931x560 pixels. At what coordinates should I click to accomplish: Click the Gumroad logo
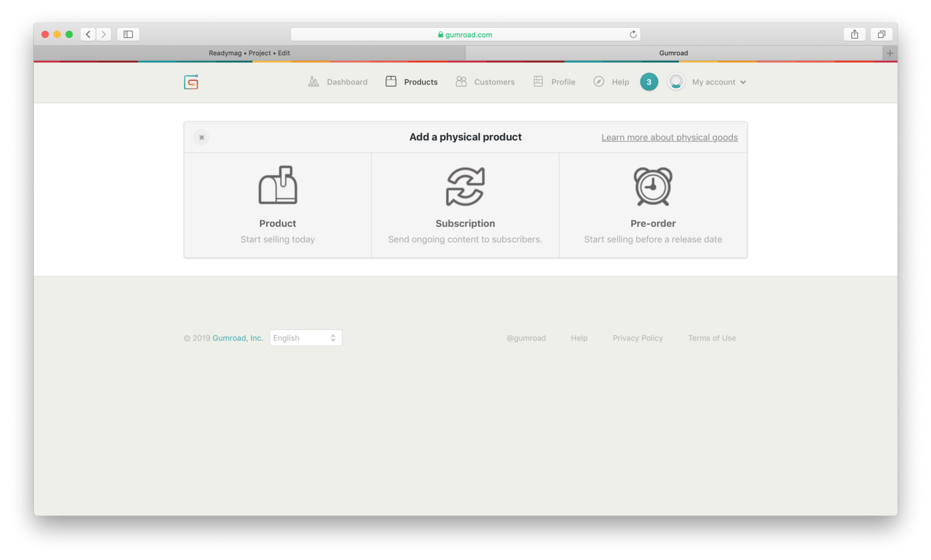(190, 82)
